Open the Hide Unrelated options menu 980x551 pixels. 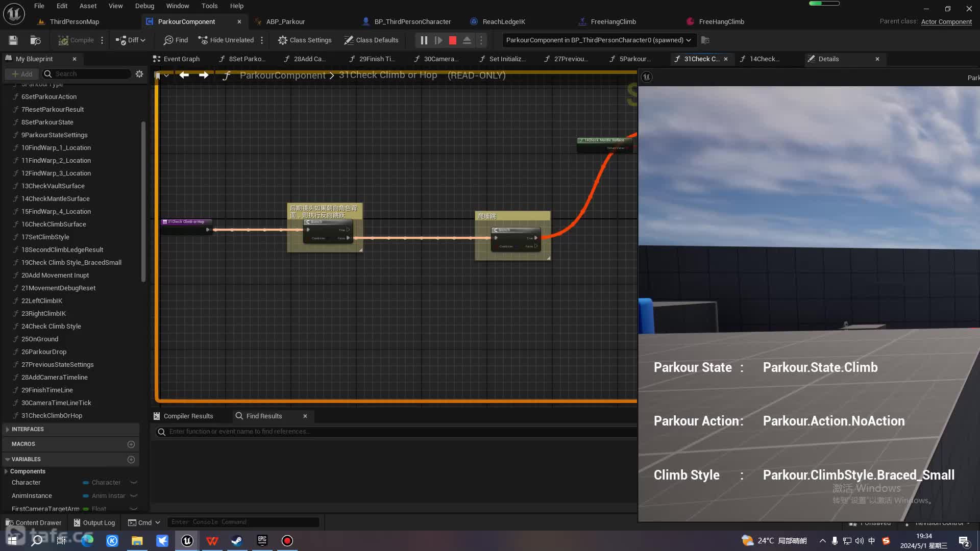(x=262, y=40)
